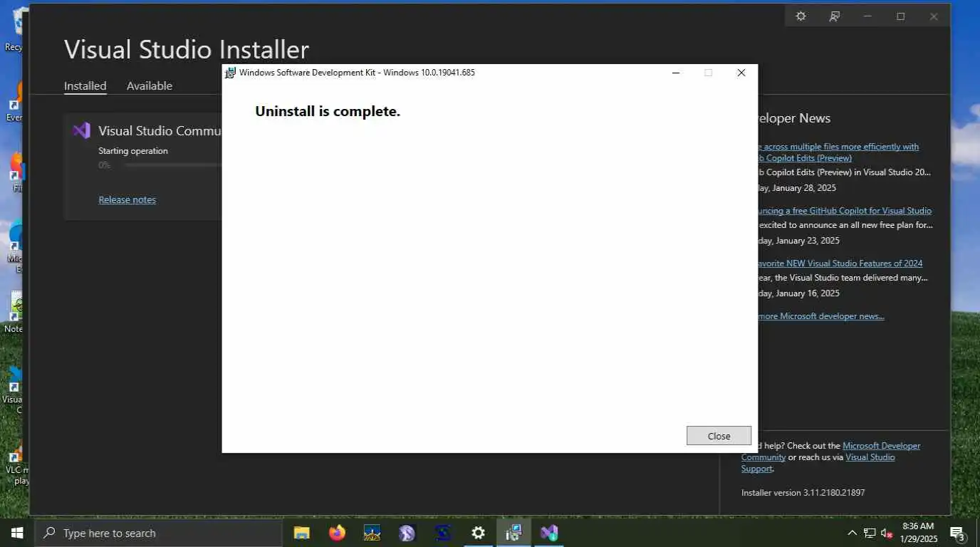Viewport: 980px width, 547px height.
Task: Click the Uninstall is complete. heading
Action: (328, 111)
